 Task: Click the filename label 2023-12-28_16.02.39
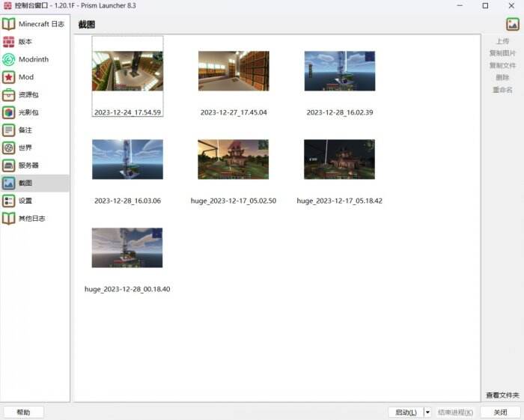click(340, 112)
